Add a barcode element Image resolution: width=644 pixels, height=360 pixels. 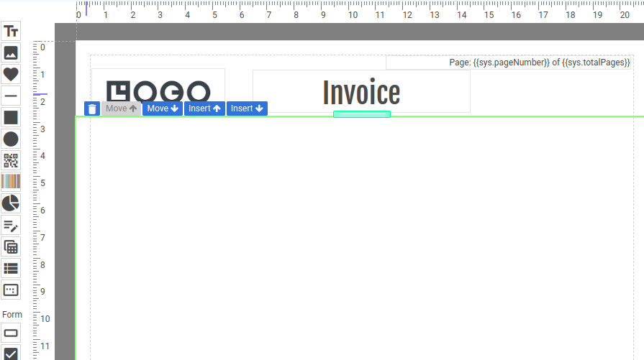[11, 182]
